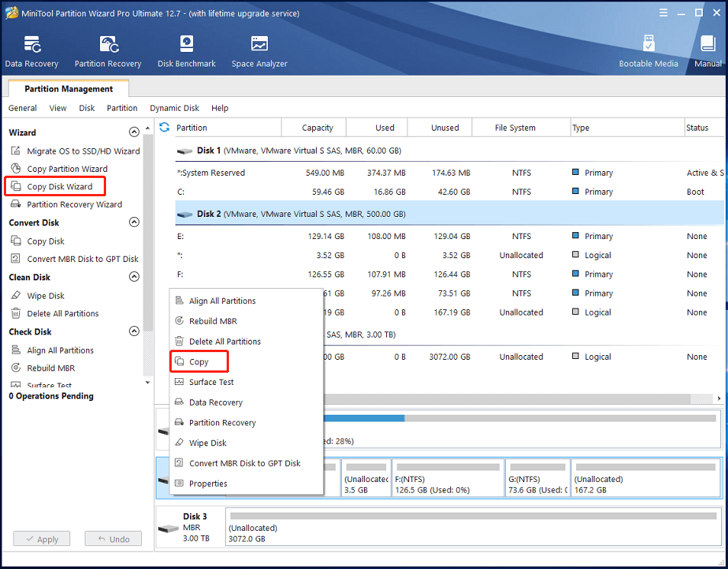Select the C: partition row

pyautogui.click(x=449, y=192)
